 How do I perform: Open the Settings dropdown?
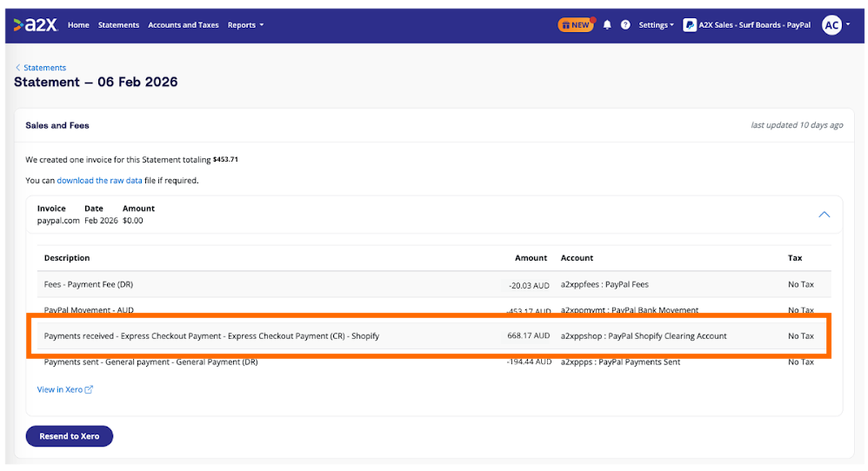tap(656, 25)
